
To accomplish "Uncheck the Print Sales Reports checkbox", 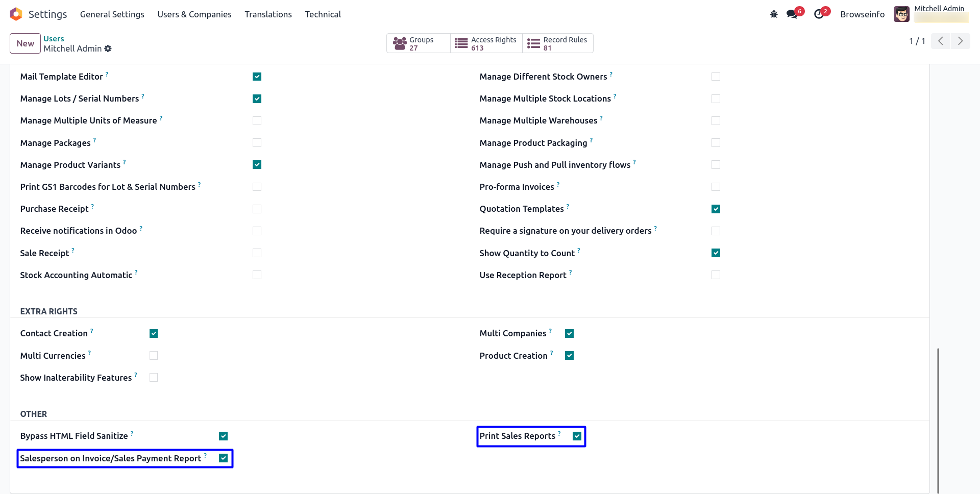I will [577, 436].
